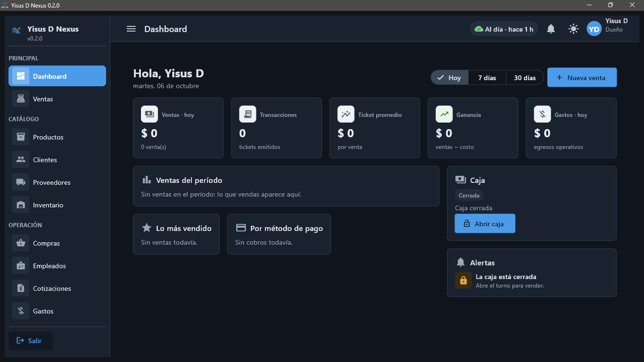This screenshot has height=362, width=644.
Task: Click the Alertas bell icon in panel
Action: pyautogui.click(x=461, y=262)
